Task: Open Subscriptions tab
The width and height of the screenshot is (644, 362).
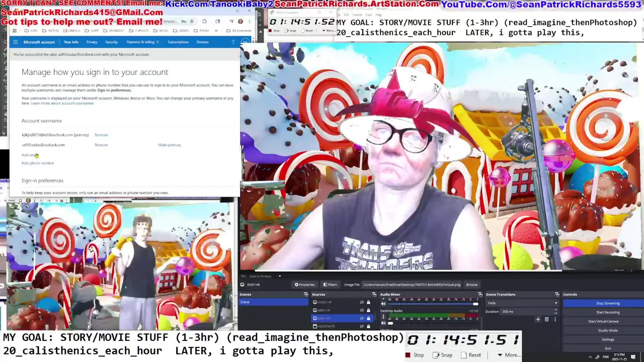Action: tap(178, 42)
